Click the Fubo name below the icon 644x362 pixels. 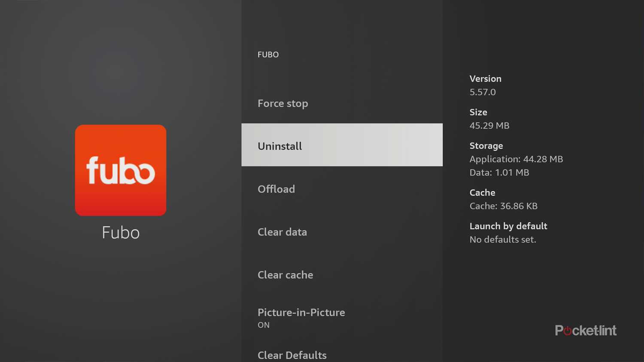[x=121, y=232]
